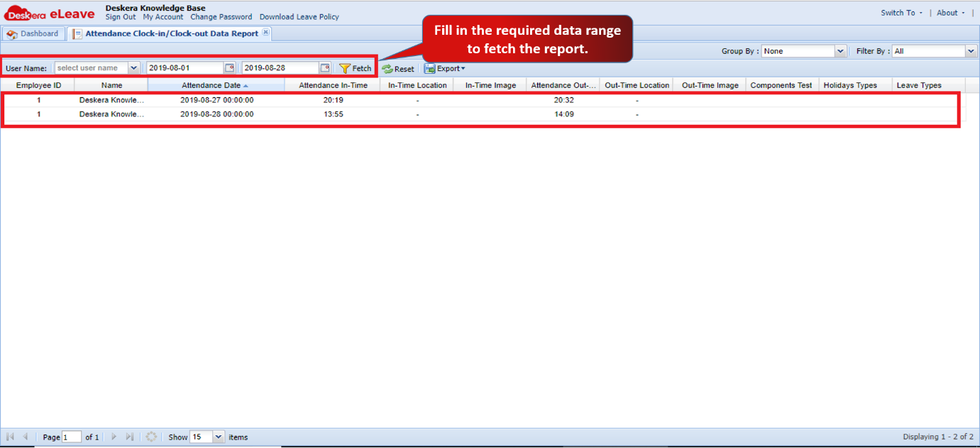
Task: Click Download Leave Policy link
Action: 299,17
